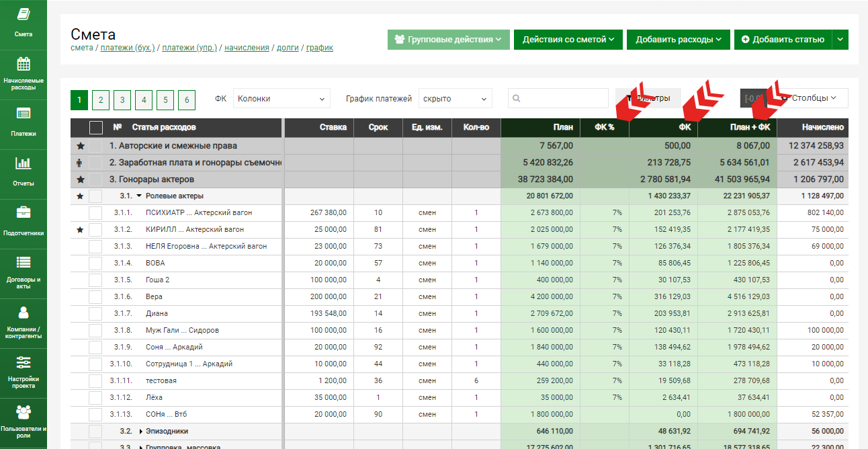Open График платежей dropdown set to скрыто

455,99
